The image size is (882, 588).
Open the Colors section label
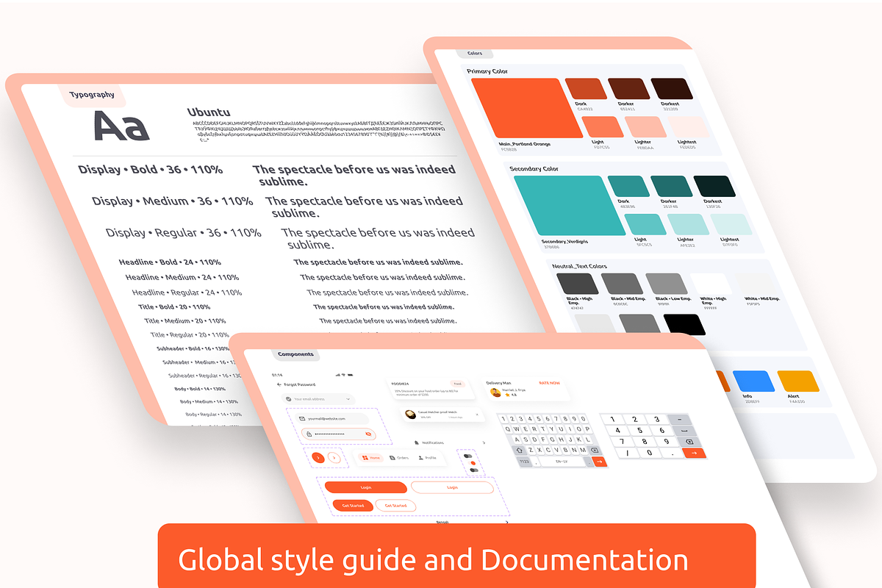coord(475,54)
